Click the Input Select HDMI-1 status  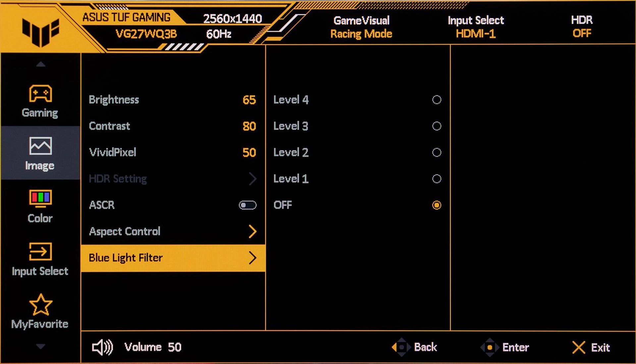tap(476, 27)
